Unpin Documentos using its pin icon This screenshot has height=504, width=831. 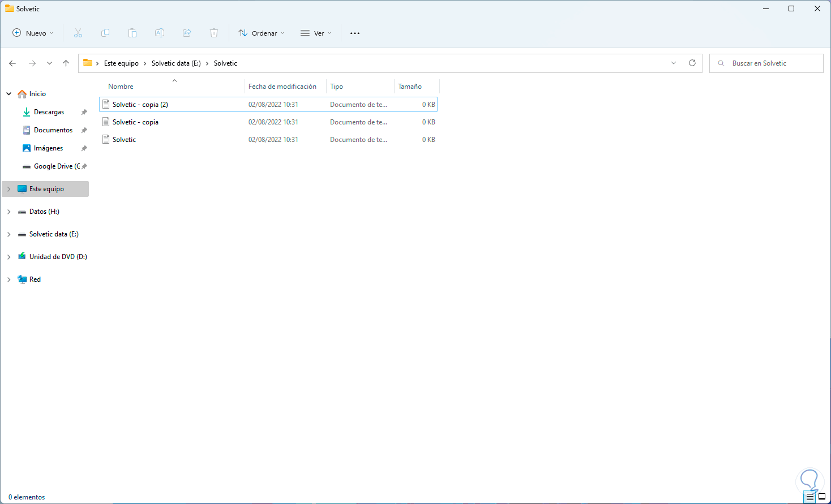[84, 130]
